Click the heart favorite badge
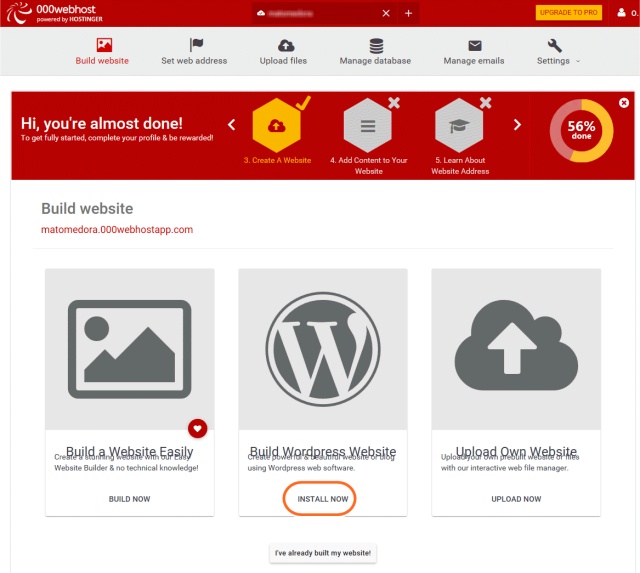Image resolution: width=640 pixels, height=573 pixels. point(198,429)
